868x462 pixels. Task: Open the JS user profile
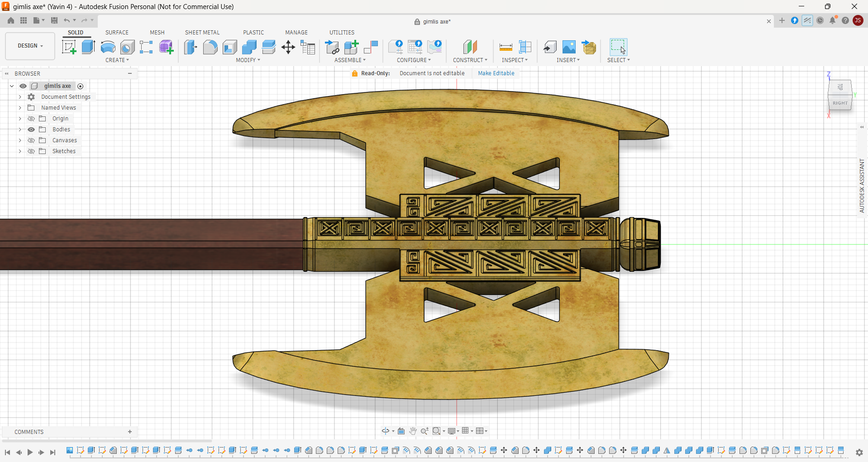tap(858, 20)
